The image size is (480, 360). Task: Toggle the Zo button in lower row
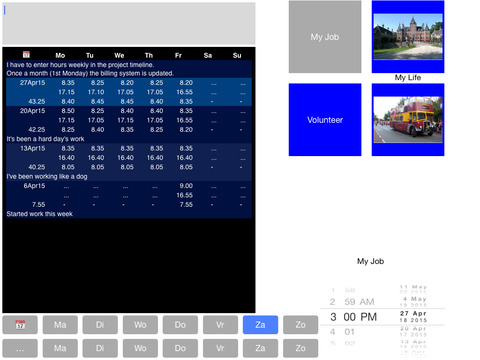click(x=301, y=348)
